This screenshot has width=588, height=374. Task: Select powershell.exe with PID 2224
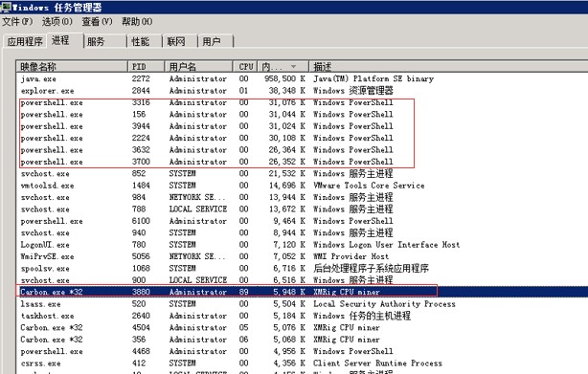pyautogui.click(x=302, y=138)
